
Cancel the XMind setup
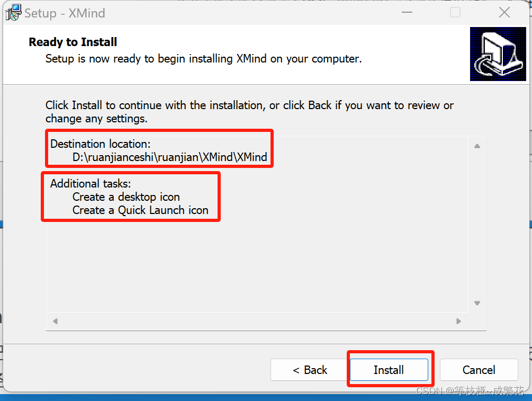coord(479,370)
